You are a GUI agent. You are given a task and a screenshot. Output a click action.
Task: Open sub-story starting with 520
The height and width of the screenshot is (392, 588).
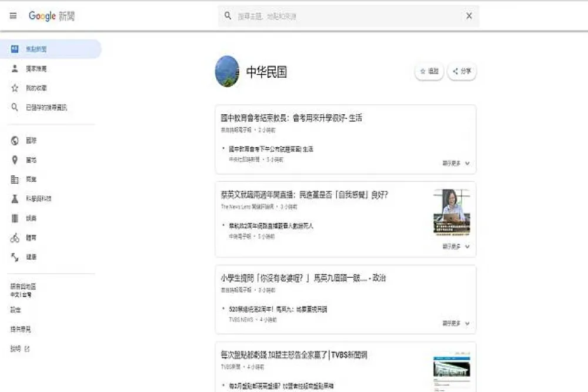point(278,310)
